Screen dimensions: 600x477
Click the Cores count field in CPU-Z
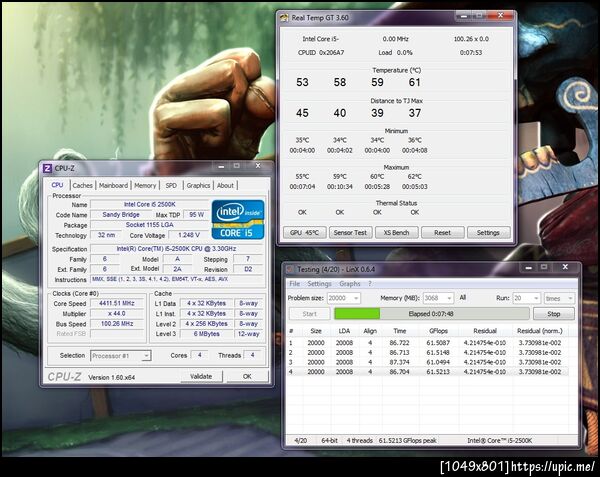coord(199,355)
